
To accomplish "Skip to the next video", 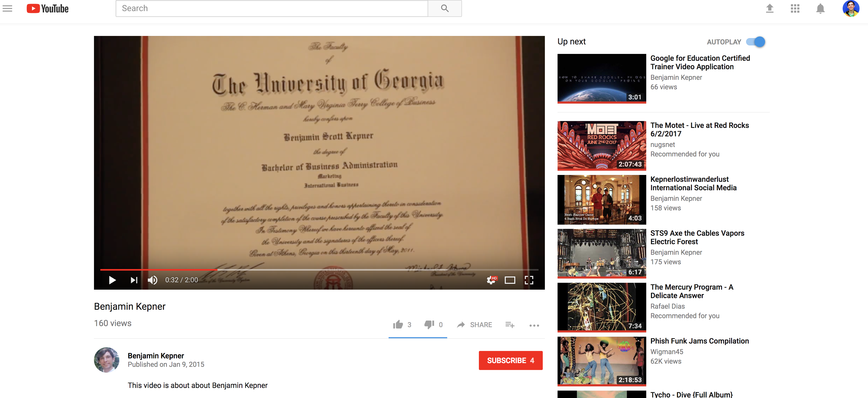I will tap(134, 280).
